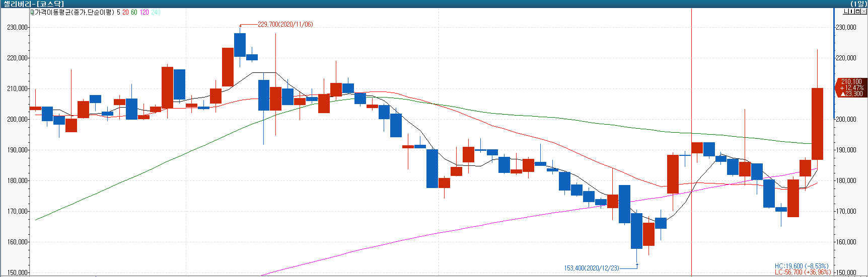Click the 셀리버리-[코스닥] chart title
868x277 pixels.
click(x=34, y=4)
